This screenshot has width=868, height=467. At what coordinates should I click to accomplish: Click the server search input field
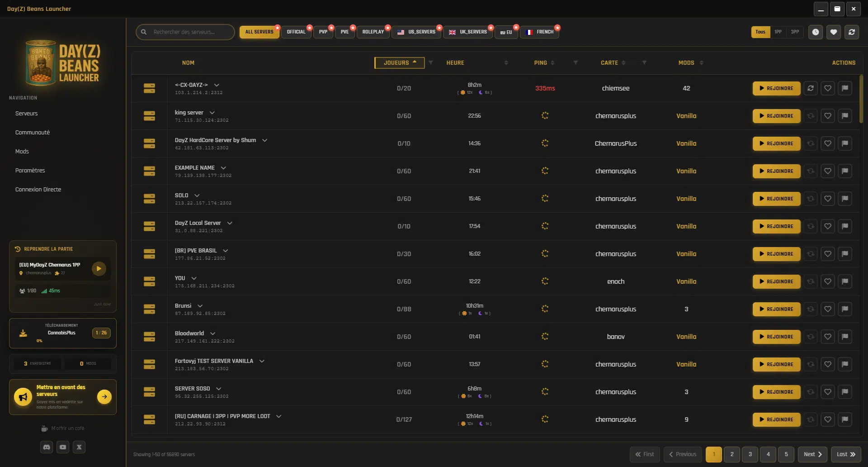pyautogui.click(x=190, y=32)
